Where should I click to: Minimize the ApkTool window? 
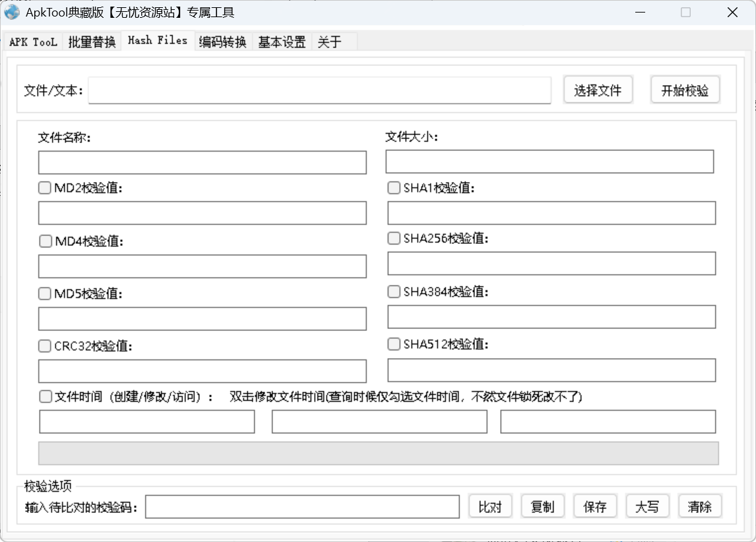click(641, 12)
